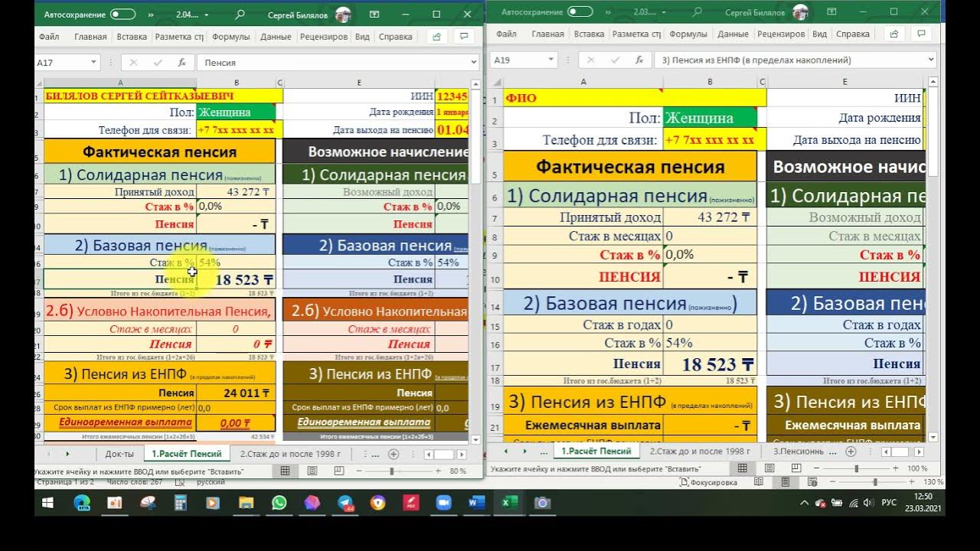980x551 pixels.
Task: Open Telegram from taskbar
Action: (345, 503)
